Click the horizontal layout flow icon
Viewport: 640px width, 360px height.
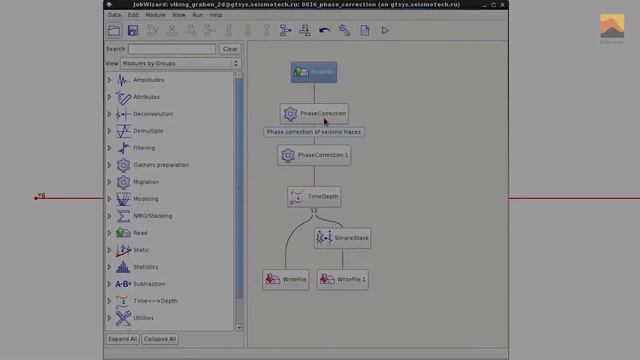[x=285, y=30]
